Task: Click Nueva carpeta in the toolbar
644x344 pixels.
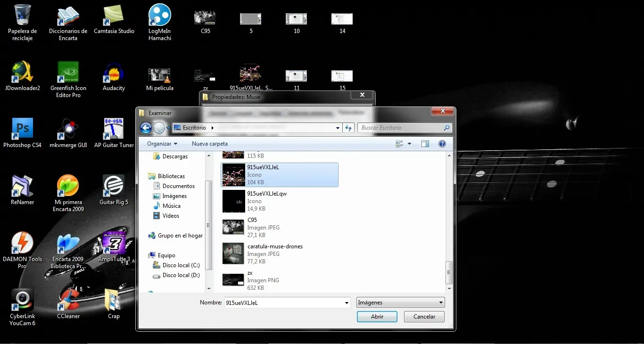Action: coord(210,144)
